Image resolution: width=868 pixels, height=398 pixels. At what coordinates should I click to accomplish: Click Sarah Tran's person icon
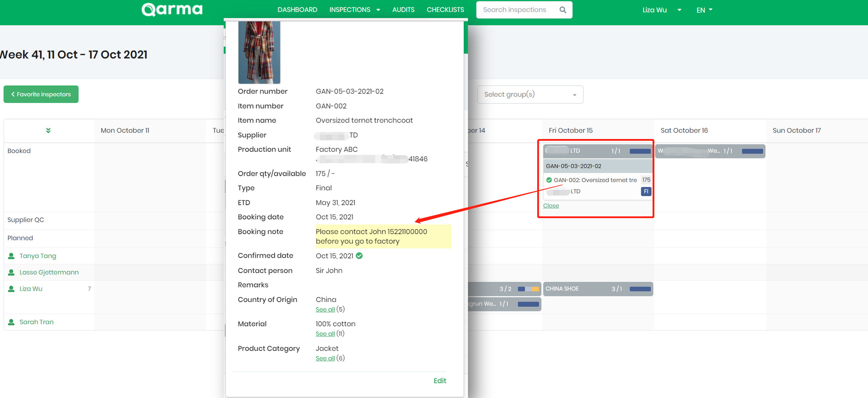pos(11,322)
